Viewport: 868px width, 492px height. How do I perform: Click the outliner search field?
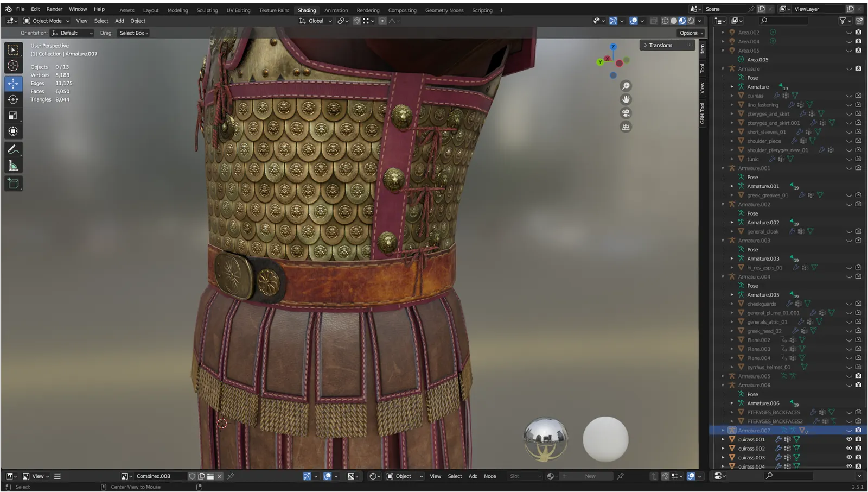pyautogui.click(x=783, y=21)
